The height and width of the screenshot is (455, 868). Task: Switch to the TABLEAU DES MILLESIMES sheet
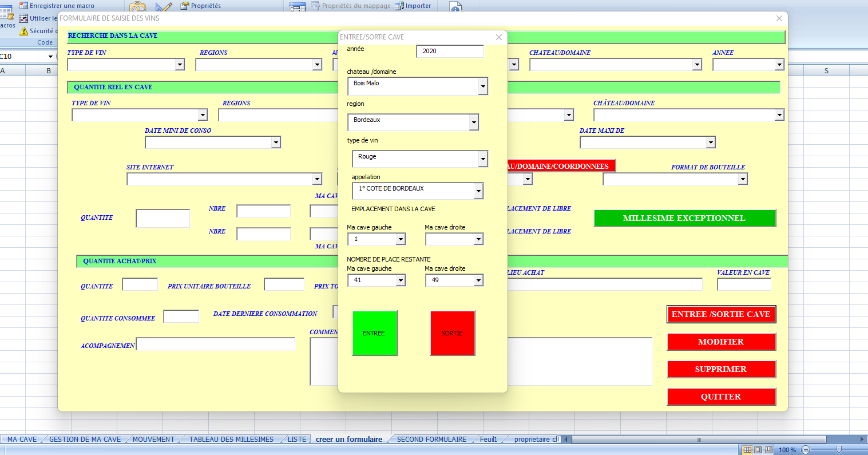point(231,440)
